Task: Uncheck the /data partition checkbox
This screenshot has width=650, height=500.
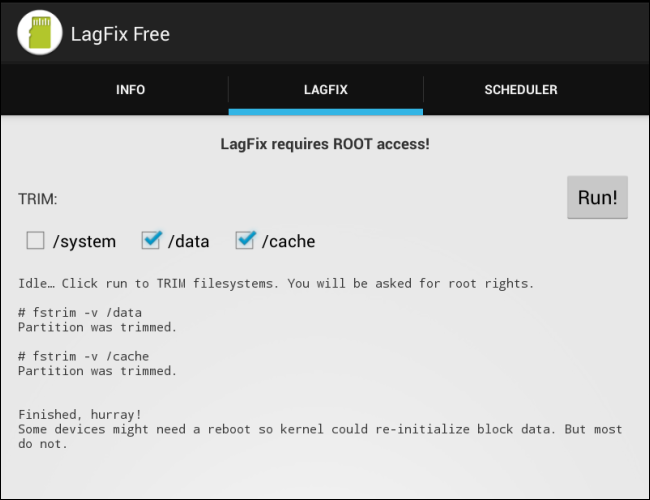Action: tap(152, 240)
